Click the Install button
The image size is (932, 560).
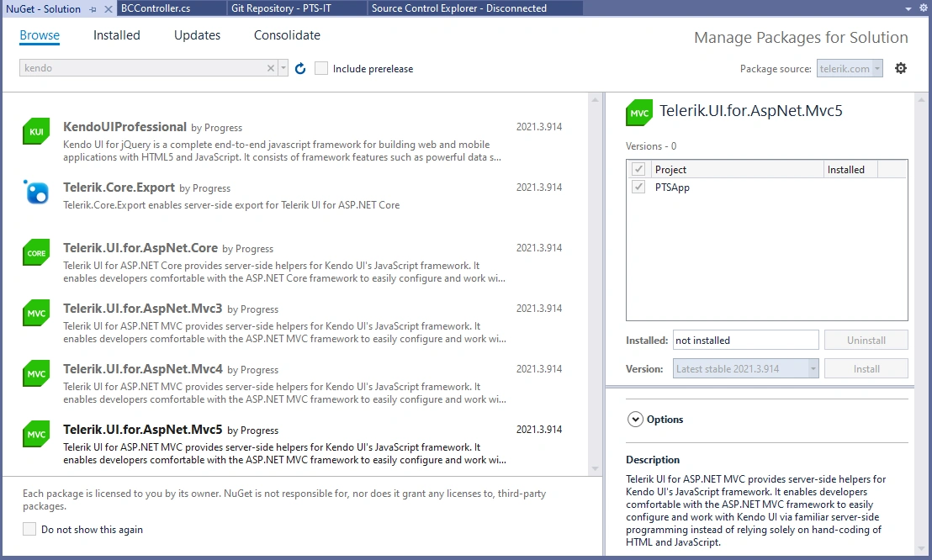pos(866,368)
